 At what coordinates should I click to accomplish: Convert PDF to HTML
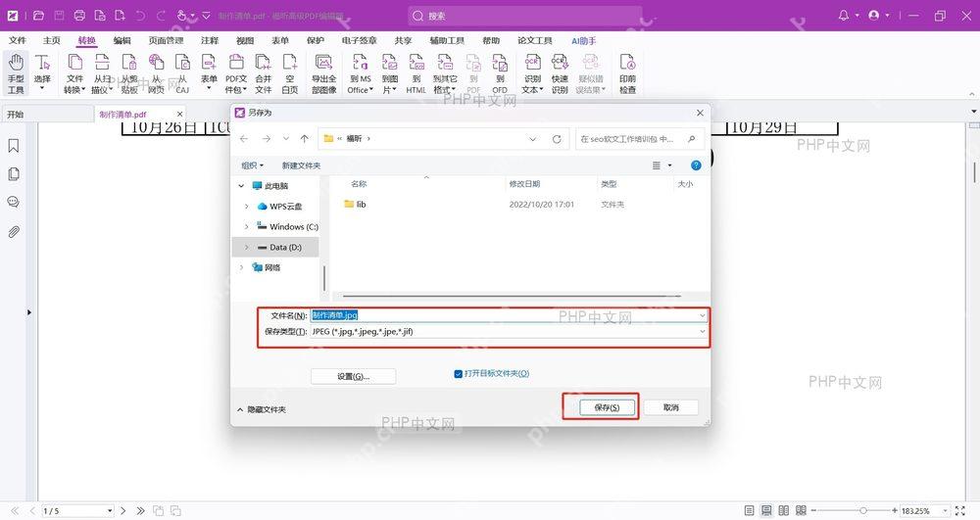(x=416, y=73)
